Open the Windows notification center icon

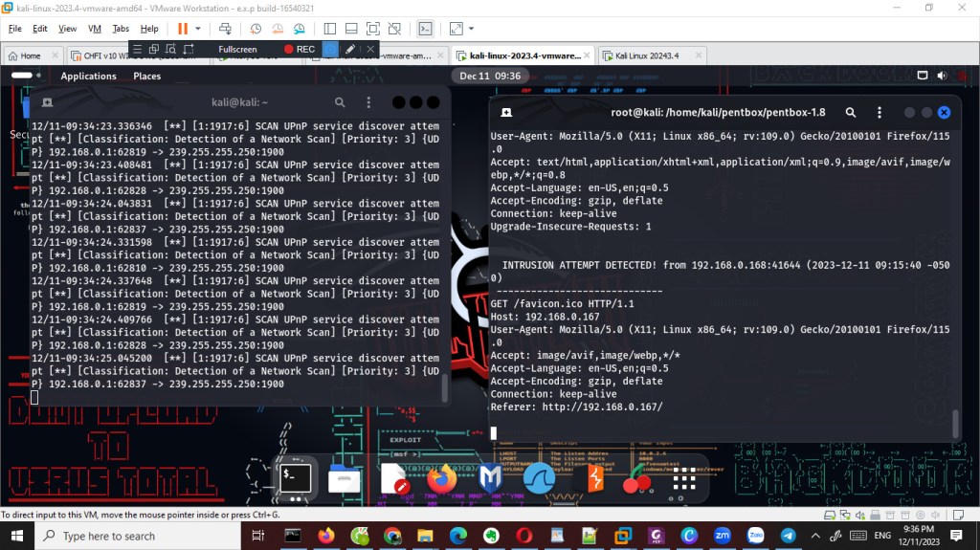[x=956, y=536]
